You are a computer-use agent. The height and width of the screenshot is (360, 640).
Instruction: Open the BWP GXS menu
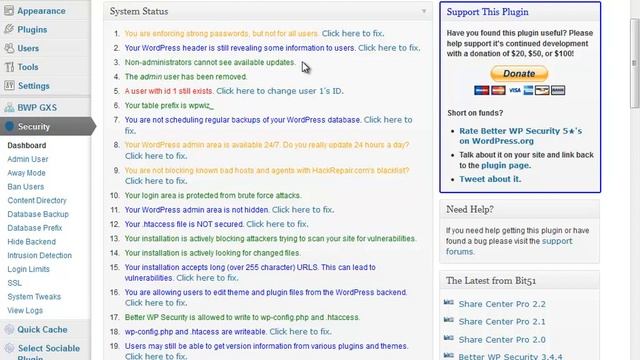point(37,107)
